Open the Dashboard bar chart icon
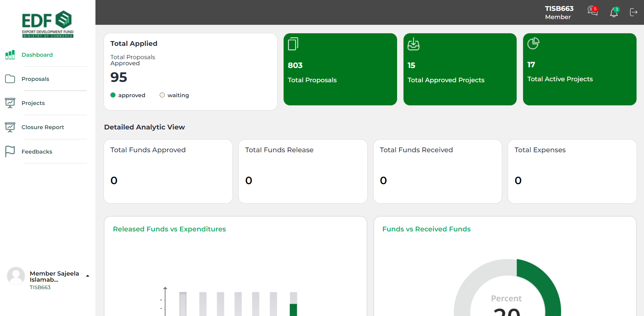This screenshot has width=644, height=316. click(10, 55)
